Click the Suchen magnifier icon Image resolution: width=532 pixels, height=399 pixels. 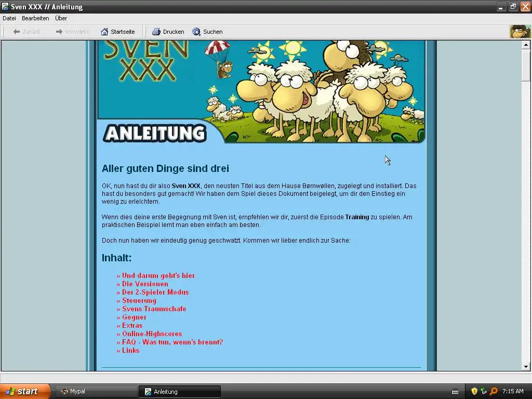[x=196, y=32]
